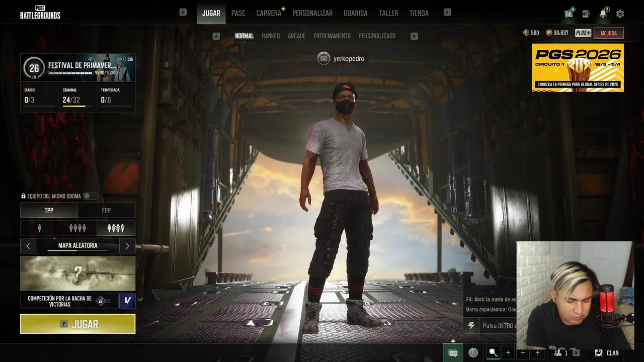Screen dimensions: 644x362
Task: Click the MEJORA upgrade button
Action: tap(609, 33)
